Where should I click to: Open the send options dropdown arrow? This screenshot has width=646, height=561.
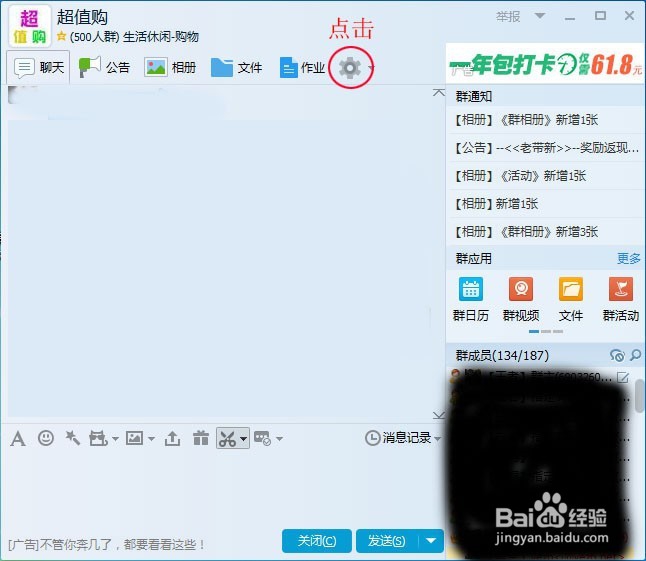tap(431, 541)
